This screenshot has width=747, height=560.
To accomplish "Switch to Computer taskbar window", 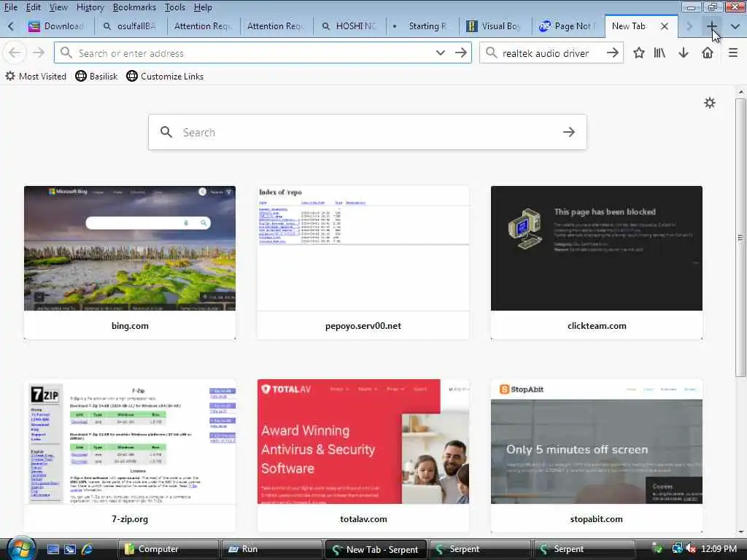I will 168,549.
